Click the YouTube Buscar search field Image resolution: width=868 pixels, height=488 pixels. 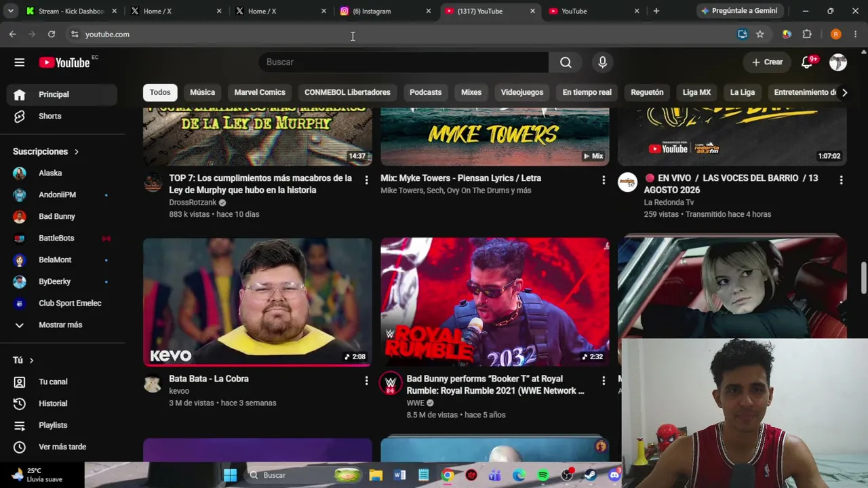coord(403,62)
